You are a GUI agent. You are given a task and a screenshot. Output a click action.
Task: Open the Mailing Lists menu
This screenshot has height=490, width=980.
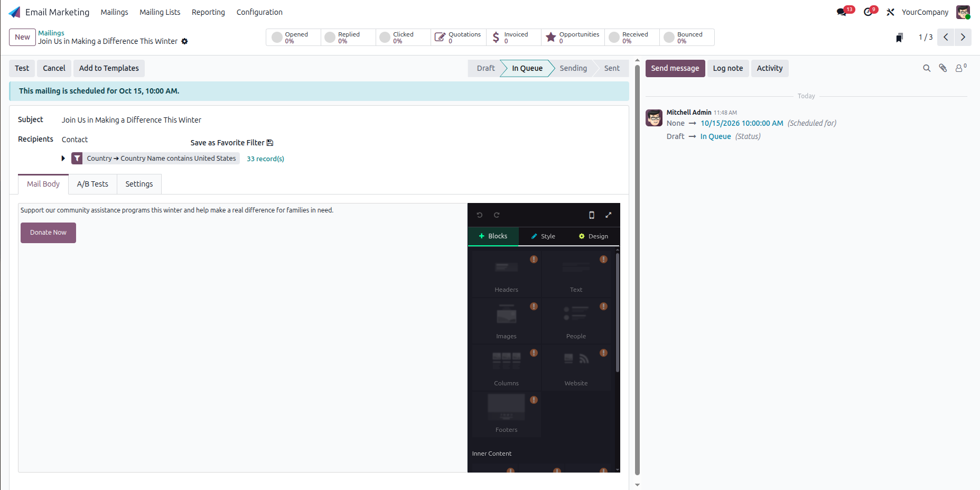160,12
